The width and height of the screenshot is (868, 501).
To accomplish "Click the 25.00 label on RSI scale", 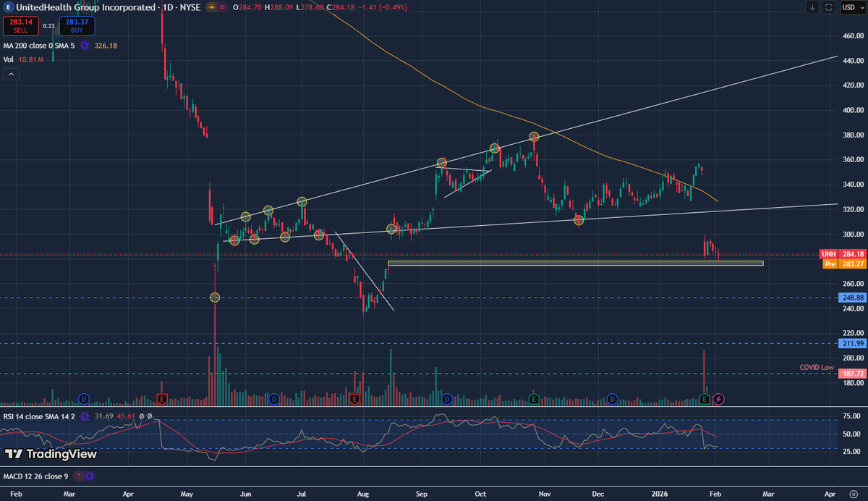I will click(851, 451).
